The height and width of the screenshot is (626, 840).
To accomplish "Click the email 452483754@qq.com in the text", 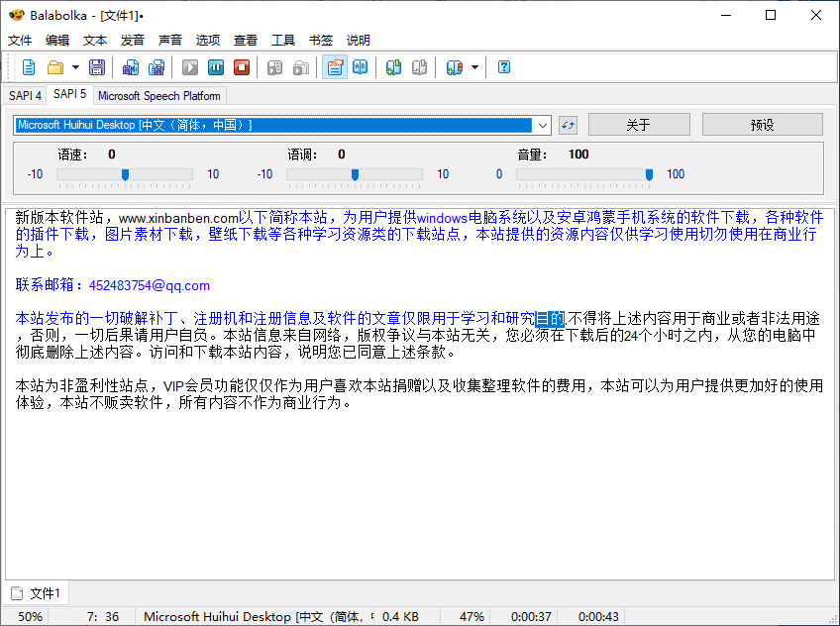I will [x=150, y=285].
